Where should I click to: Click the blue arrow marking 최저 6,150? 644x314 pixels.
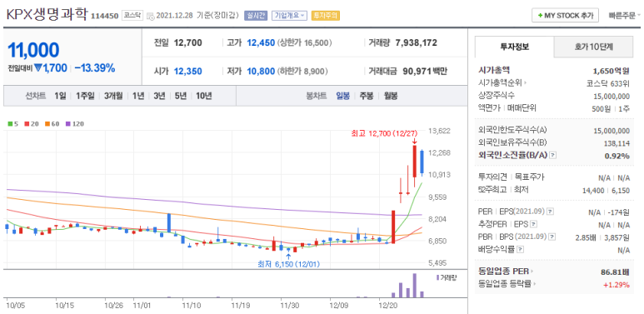click(x=288, y=257)
